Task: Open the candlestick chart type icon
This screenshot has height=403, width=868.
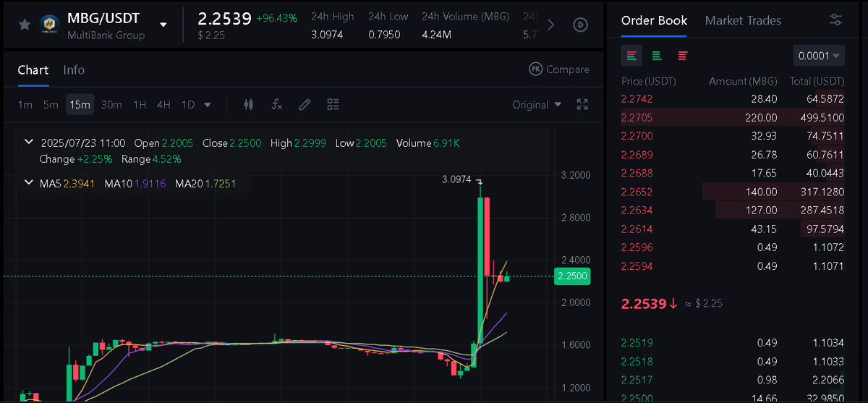Action: (x=249, y=105)
